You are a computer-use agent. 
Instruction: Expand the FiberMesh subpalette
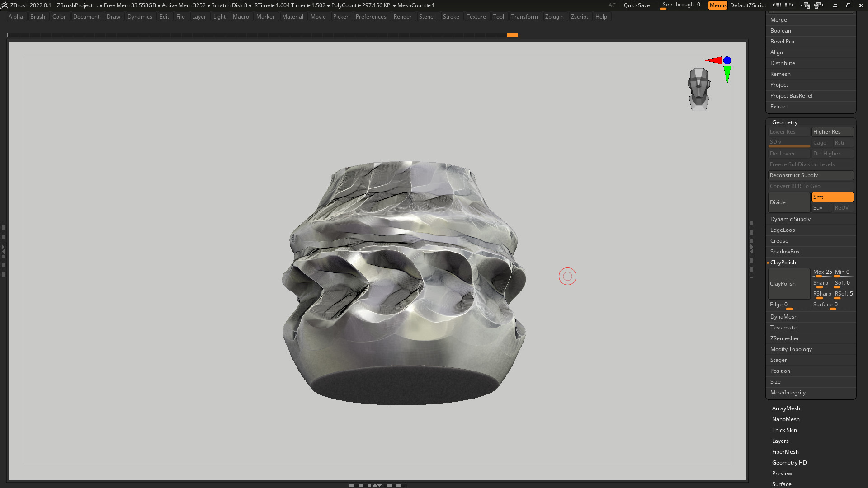[x=785, y=452]
